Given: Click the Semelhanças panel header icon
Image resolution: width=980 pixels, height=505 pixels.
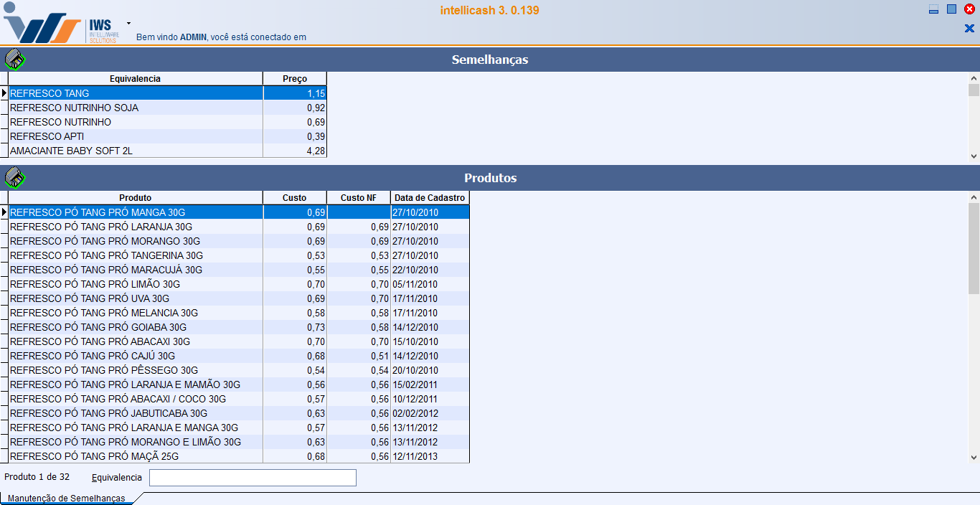Looking at the screenshot, I should coord(14,60).
